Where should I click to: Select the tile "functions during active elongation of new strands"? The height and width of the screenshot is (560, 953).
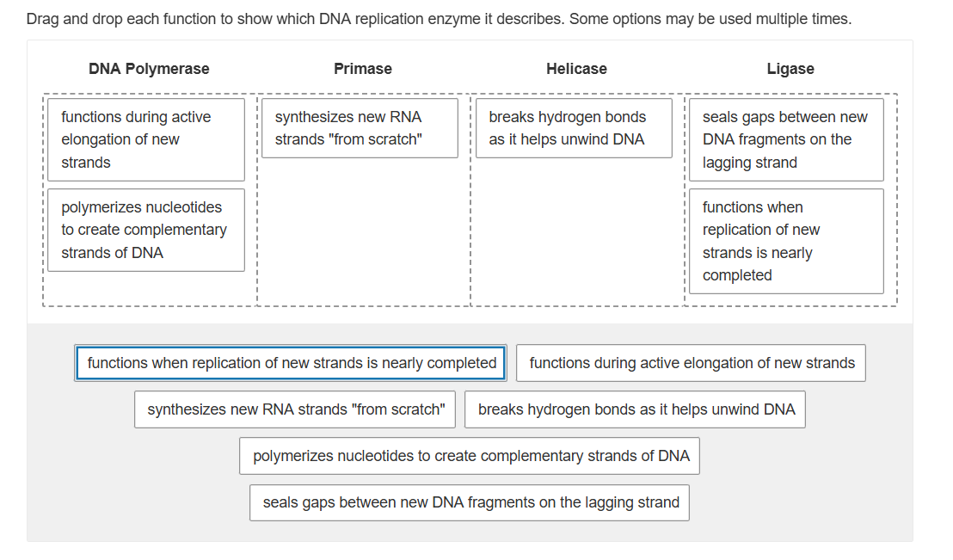tap(690, 362)
